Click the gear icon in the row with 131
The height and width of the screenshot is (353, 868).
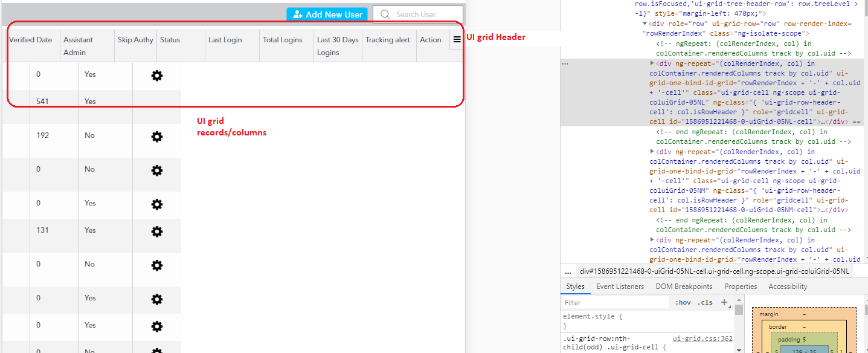[156, 232]
